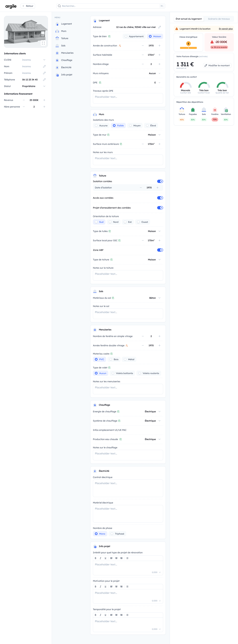Expand the house image to fullscreen
This screenshot has width=238, height=644.
tap(43, 43)
